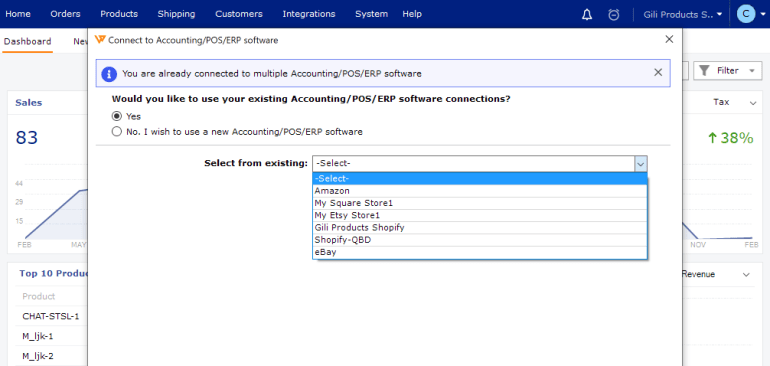Image resolution: width=770 pixels, height=366 pixels.
Task: Click the Webgility logo in the dialog title
Action: point(100,40)
